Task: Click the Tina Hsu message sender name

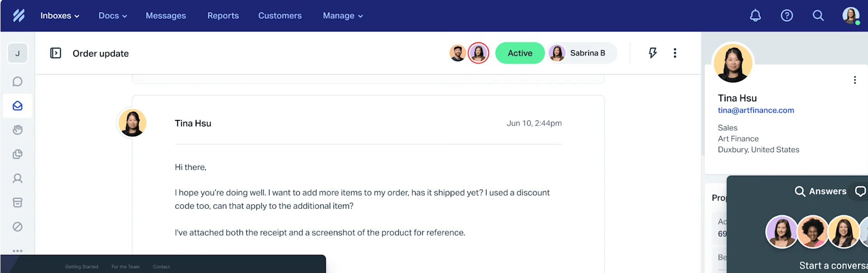Action: point(193,123)
